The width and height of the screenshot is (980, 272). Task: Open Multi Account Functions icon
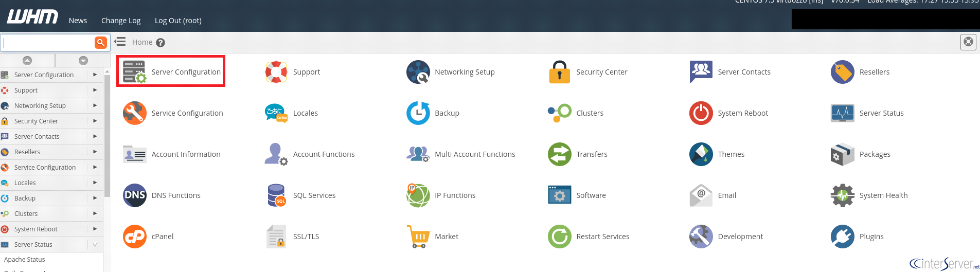pos(418,154)
